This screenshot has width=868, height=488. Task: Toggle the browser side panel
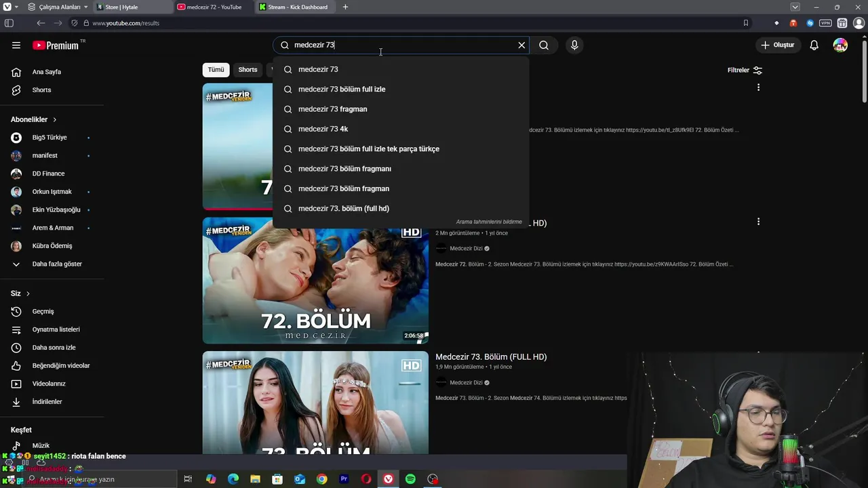(x=9, y=23)
